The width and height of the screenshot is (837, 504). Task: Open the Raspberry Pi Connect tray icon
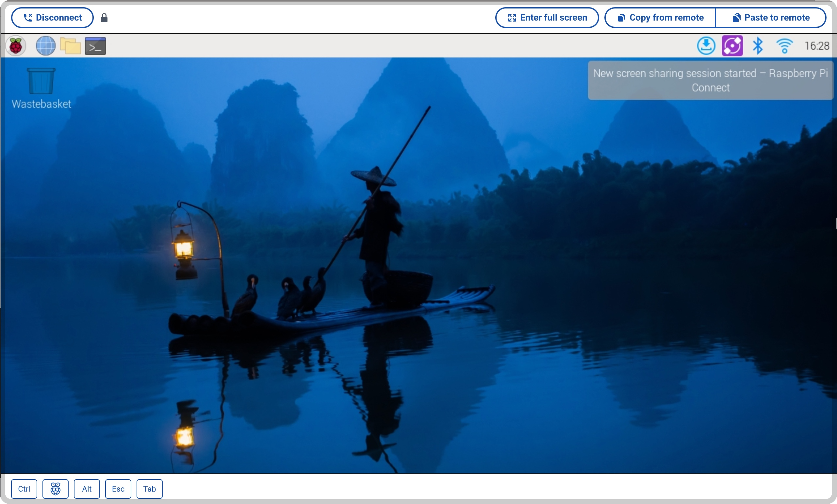pos(732,46)
